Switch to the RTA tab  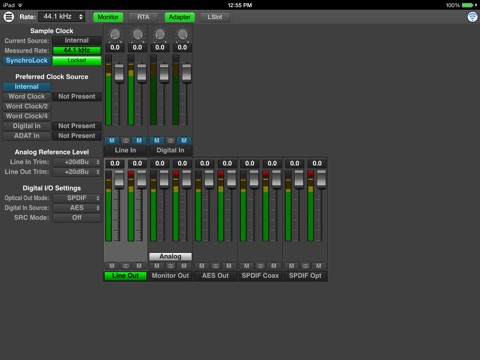pyautogui.click(x=143, y=17)
